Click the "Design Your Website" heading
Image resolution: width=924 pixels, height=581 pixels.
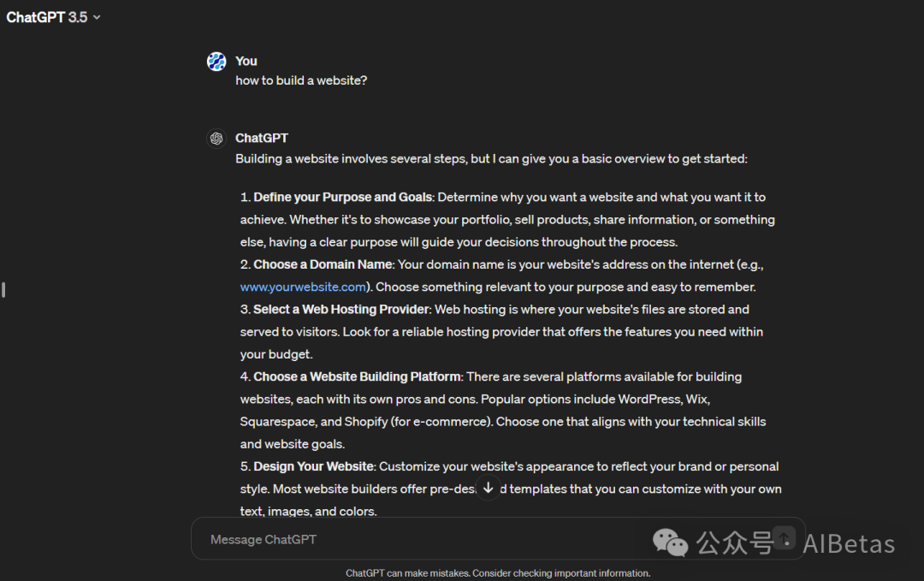tap(313, 466)
